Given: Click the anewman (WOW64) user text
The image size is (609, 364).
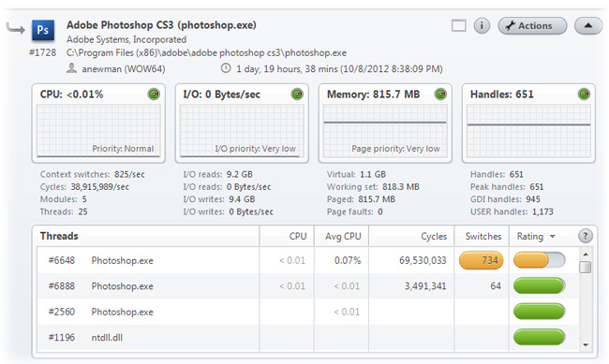Looking at the screenshot, I should (x=124, y=69).
